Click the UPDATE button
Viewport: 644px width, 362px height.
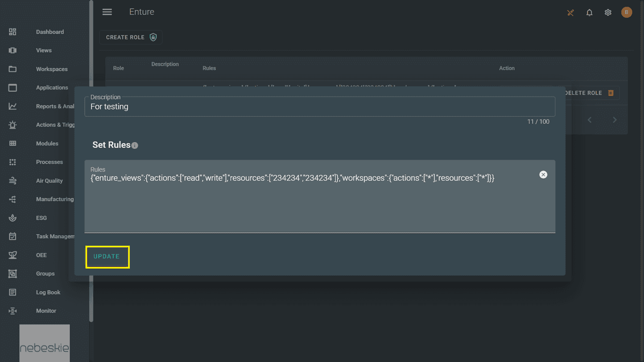pos(107,257)
